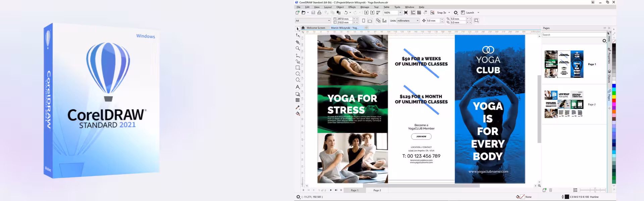Select the Text tool
The height and width of the screenshot is (201, 644).
pyautogui.click(x=298, y=87)
